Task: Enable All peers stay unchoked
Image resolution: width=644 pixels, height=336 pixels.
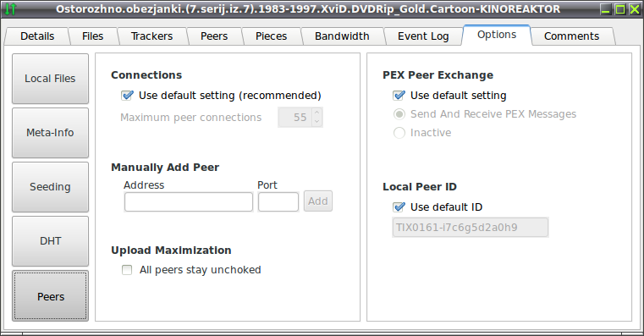Action: click(x=127, y=270)
